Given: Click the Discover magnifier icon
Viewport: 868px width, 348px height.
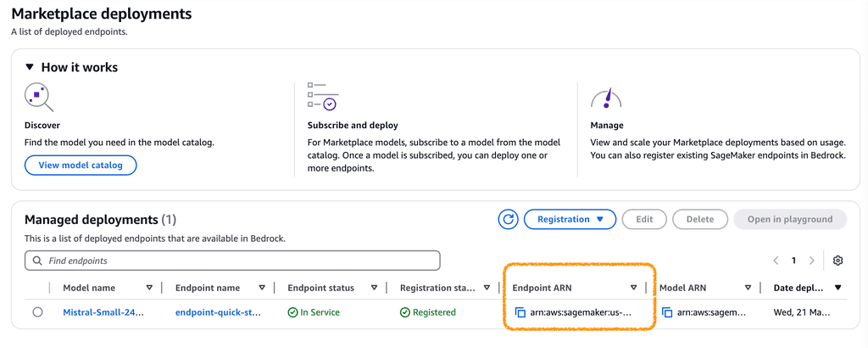Looking at the screenshot, I should pos(39,98).
